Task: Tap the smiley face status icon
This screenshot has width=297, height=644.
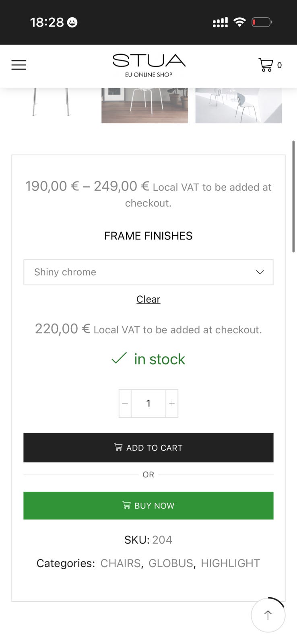Action: 72,22
